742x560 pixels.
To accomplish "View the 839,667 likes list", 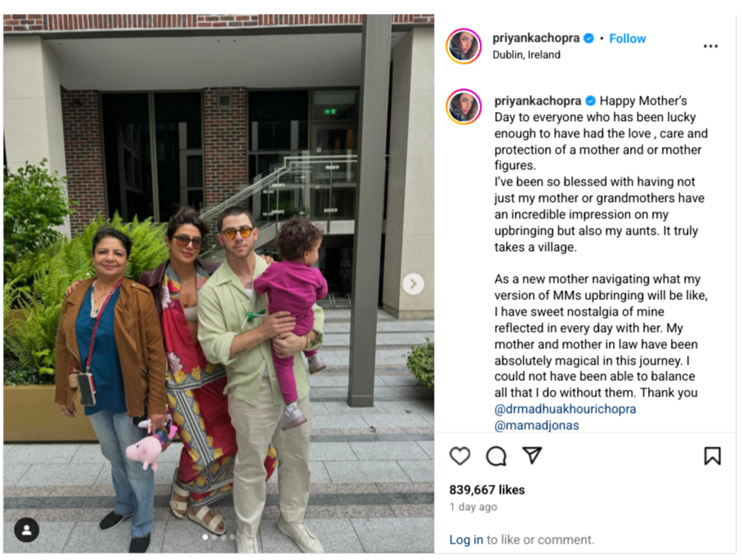I will tap(487, 490).
